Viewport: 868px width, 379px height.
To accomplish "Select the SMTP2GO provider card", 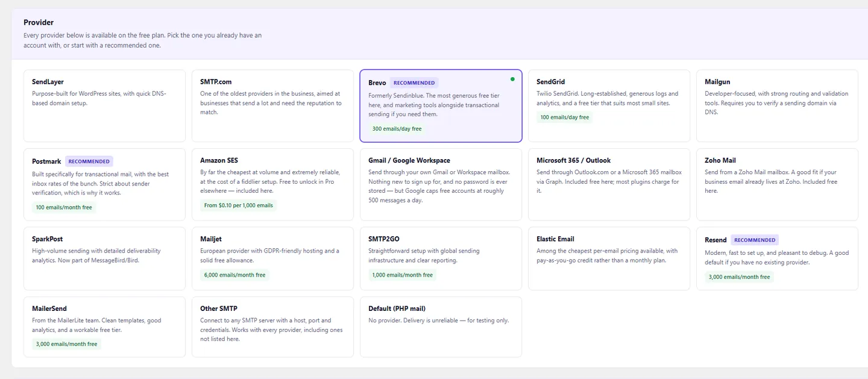I will (441, 258).
